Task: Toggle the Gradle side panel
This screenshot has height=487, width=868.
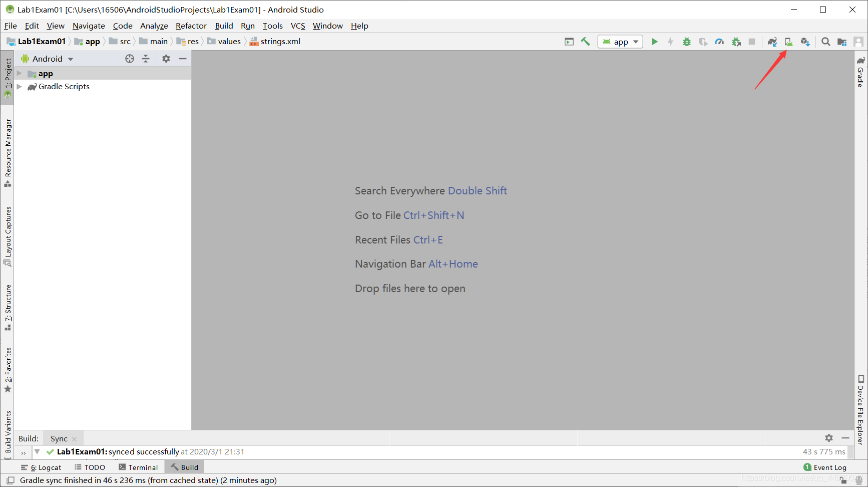Action: click(x=860, y=72)
